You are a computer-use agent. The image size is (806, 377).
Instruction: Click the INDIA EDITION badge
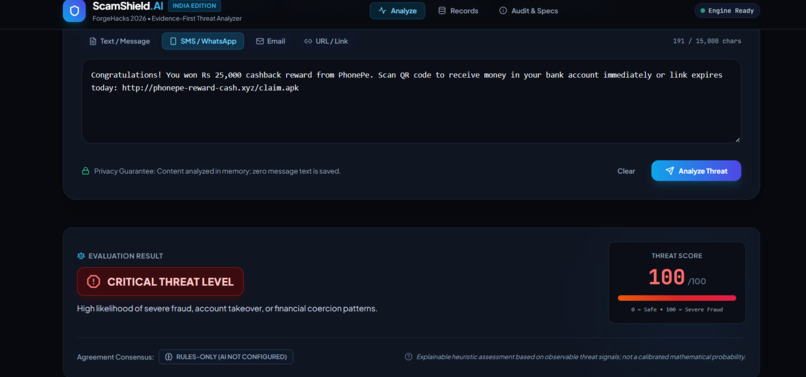194,6
